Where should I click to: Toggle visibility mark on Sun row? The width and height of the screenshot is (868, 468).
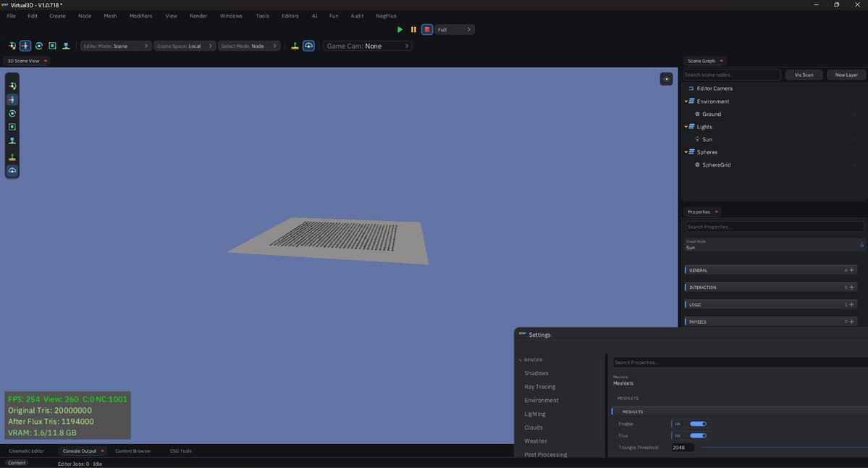pos(854,140)
